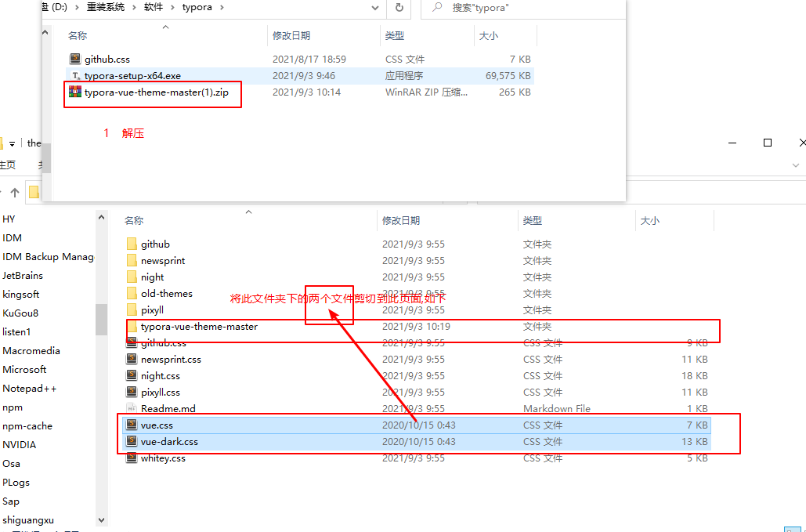Select shiguangxu in the navigation pane
This screenshot has height=532, width=806.
pos(27,520)
